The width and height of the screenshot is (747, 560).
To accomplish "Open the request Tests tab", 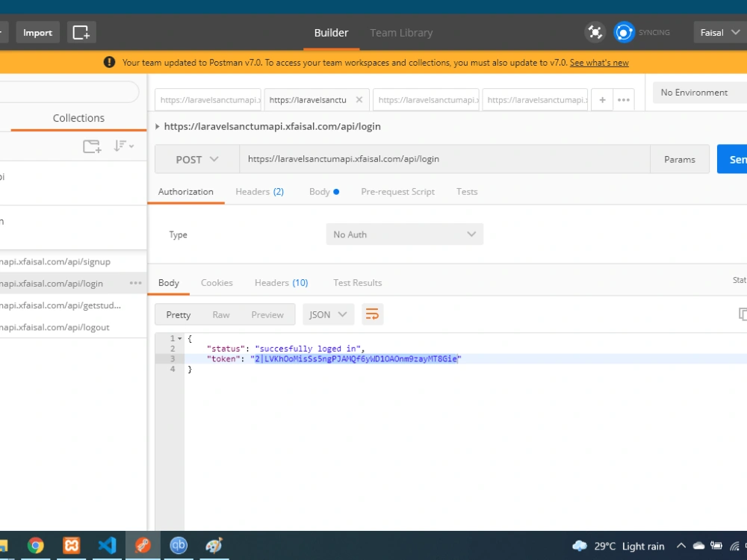I will click(x=467, y=191).
